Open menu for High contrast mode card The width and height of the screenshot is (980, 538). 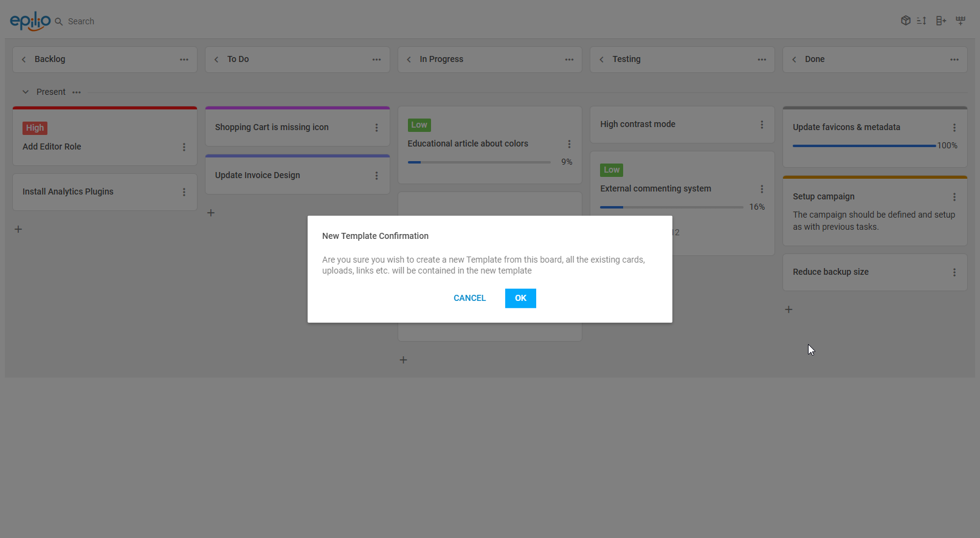(762, 125)
